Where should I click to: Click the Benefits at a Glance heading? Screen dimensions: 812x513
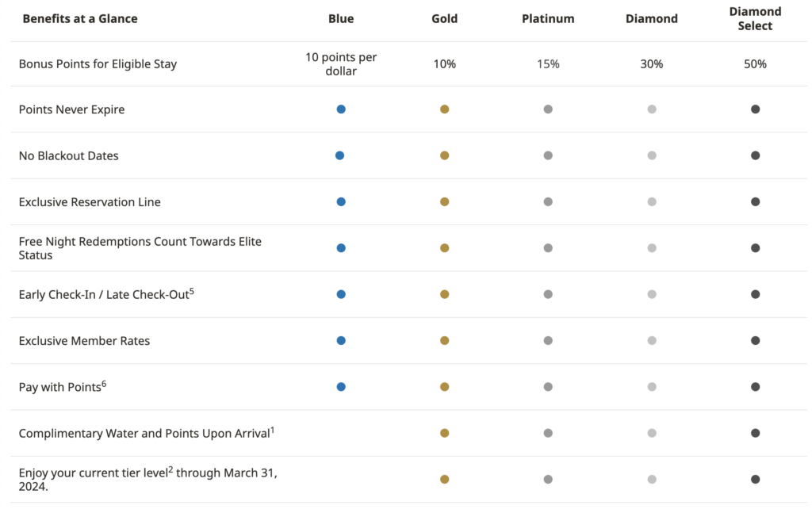click(x=80, y=19)
